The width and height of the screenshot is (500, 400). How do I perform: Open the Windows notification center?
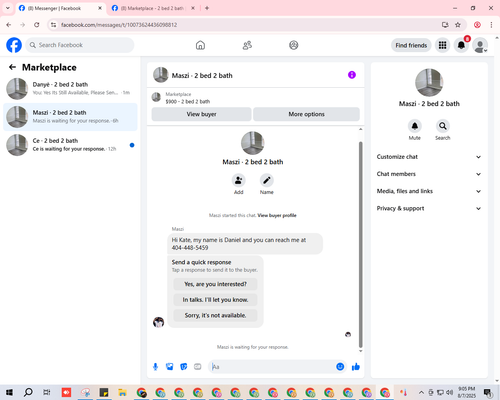488,393
